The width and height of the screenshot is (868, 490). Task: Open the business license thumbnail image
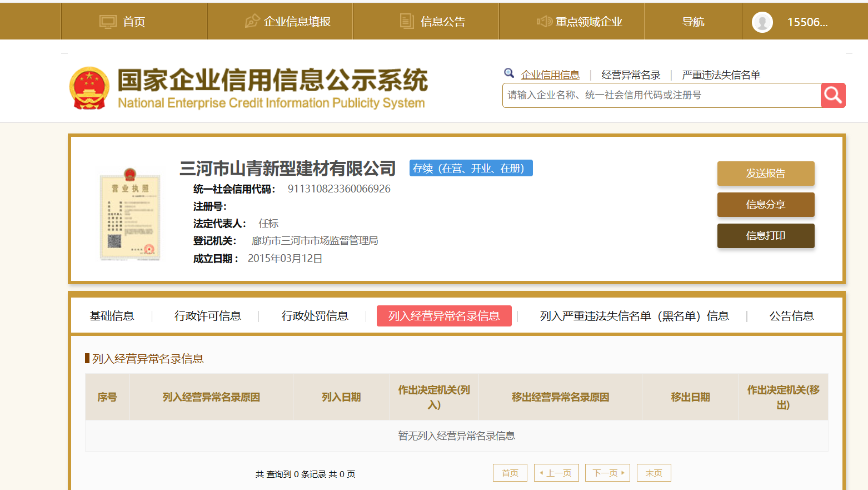[x=130, y=214]
